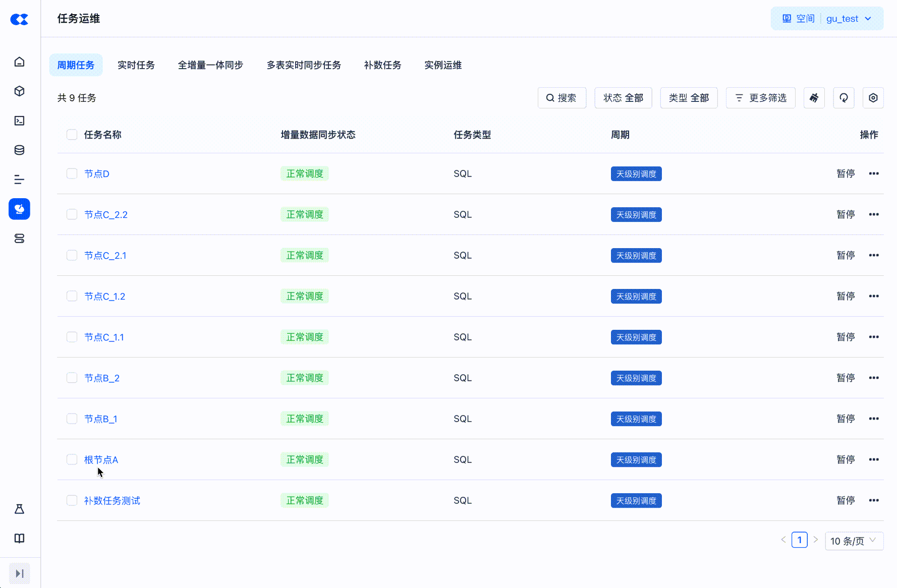This screenshot has width=897, height=588.
Task: Expand the 10 条/页 page size selector
Action: 854,541
